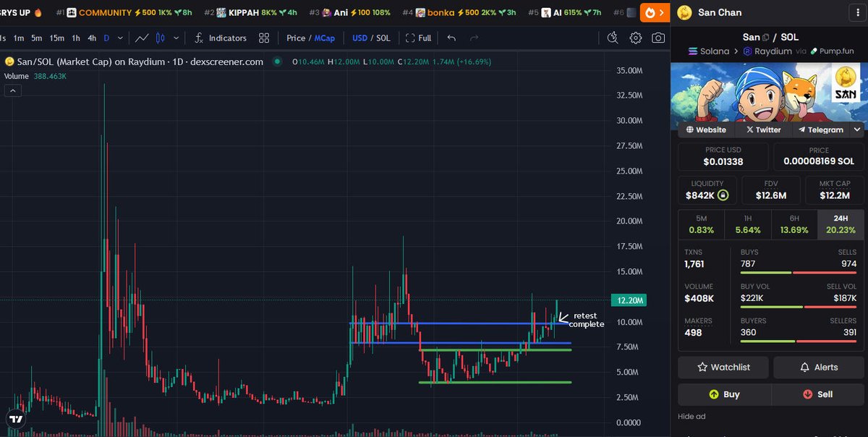868x437 pixels.
Task: Open the token Telegram link
Action: click(x=820, y=130)
